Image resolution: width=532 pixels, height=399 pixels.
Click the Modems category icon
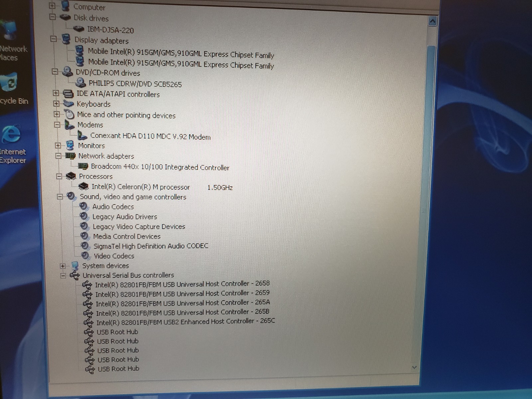click(69, 125)
